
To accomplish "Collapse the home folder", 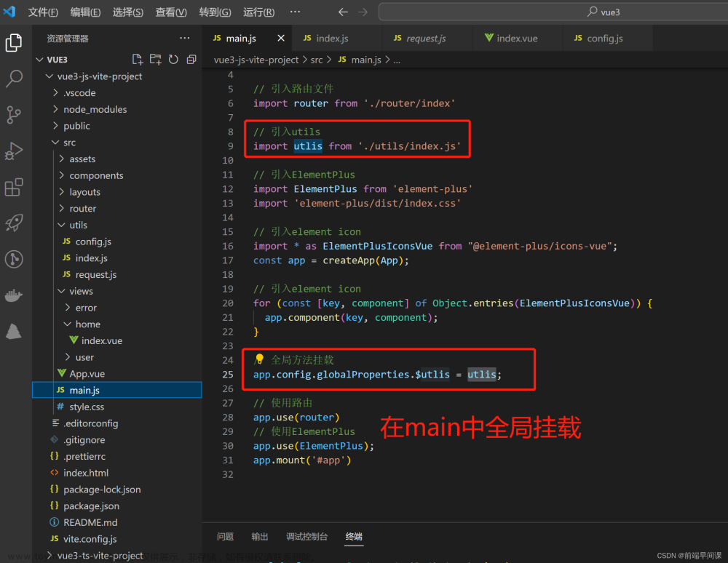I will coord(117,324).
